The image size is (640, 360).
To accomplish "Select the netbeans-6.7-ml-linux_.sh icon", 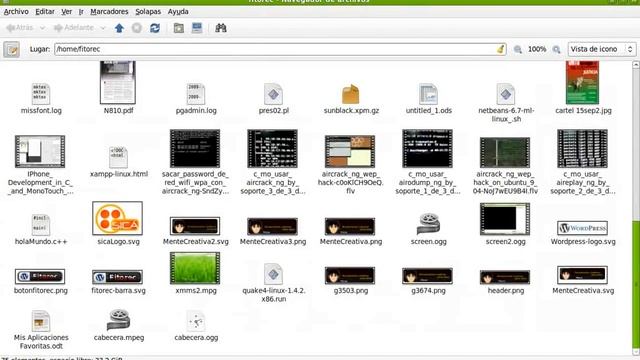I will pyautogui.click(x=506, y=93).
